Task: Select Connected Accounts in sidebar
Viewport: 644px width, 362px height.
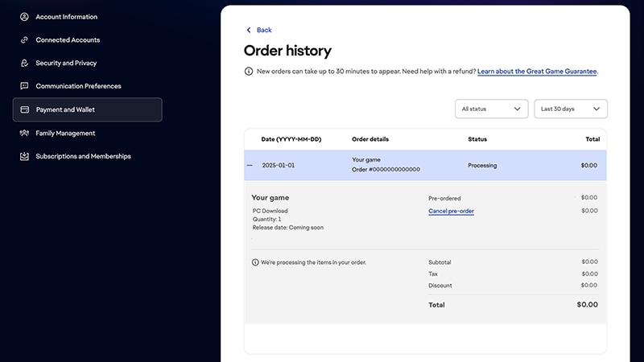Action: point(68,40)
